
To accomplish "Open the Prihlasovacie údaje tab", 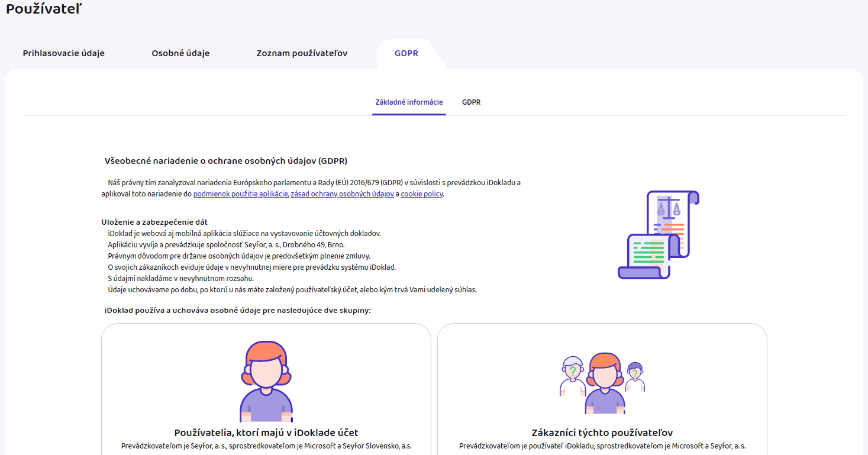I will click(x=63, y=53).
